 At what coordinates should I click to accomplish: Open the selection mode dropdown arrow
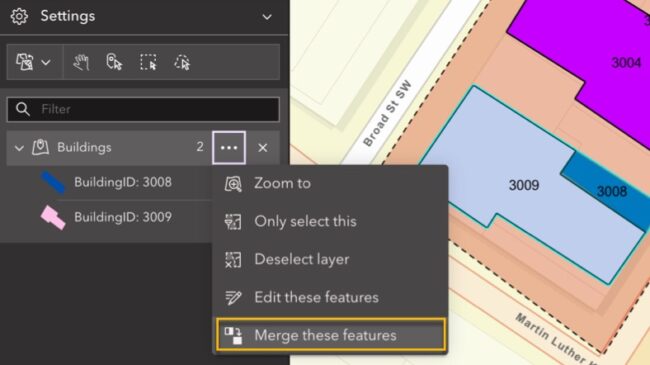(46, 63)
